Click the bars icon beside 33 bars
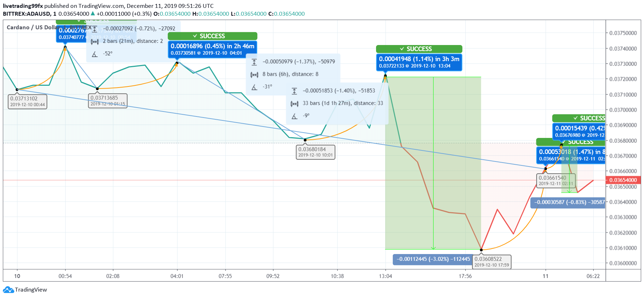The width and height of the screenshot is (644, 298). click(294, 104)
